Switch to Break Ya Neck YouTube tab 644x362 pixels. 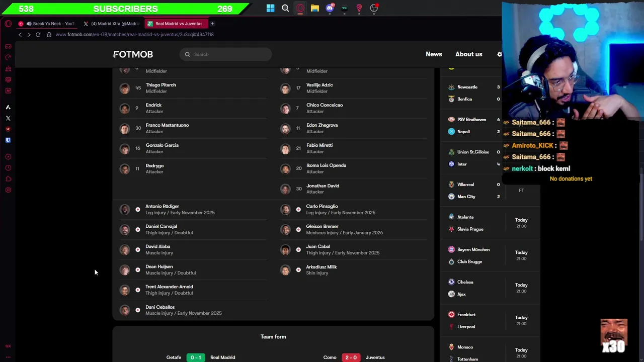[x=46, y=24]
